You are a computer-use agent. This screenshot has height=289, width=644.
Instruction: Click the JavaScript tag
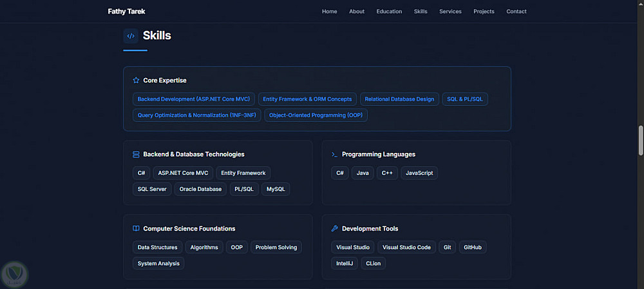point(419,173)
